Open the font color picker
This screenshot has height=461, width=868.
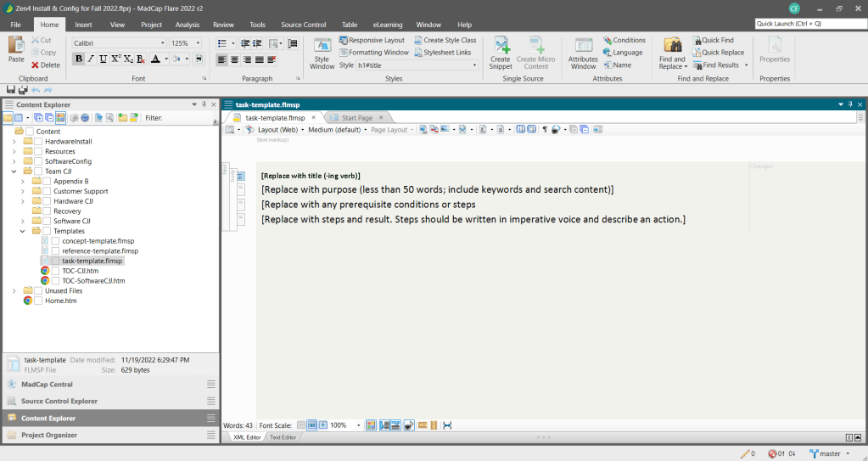[166, 59]
